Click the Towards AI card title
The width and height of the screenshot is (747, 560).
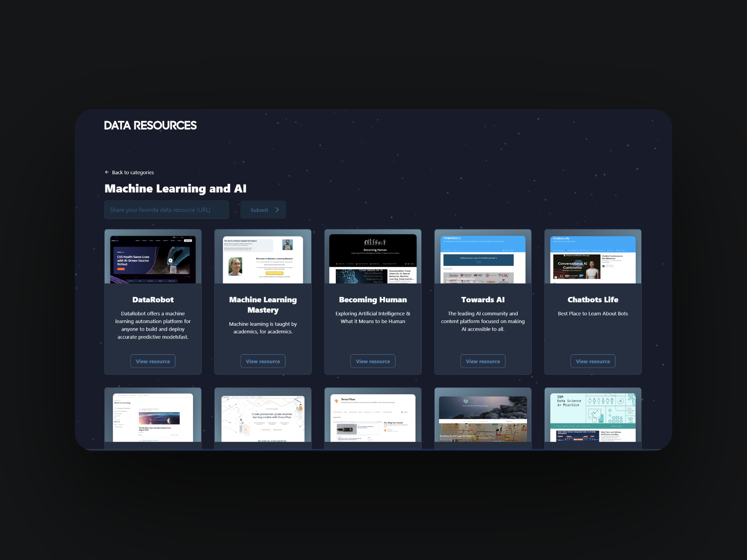click(x=483, y=300)
